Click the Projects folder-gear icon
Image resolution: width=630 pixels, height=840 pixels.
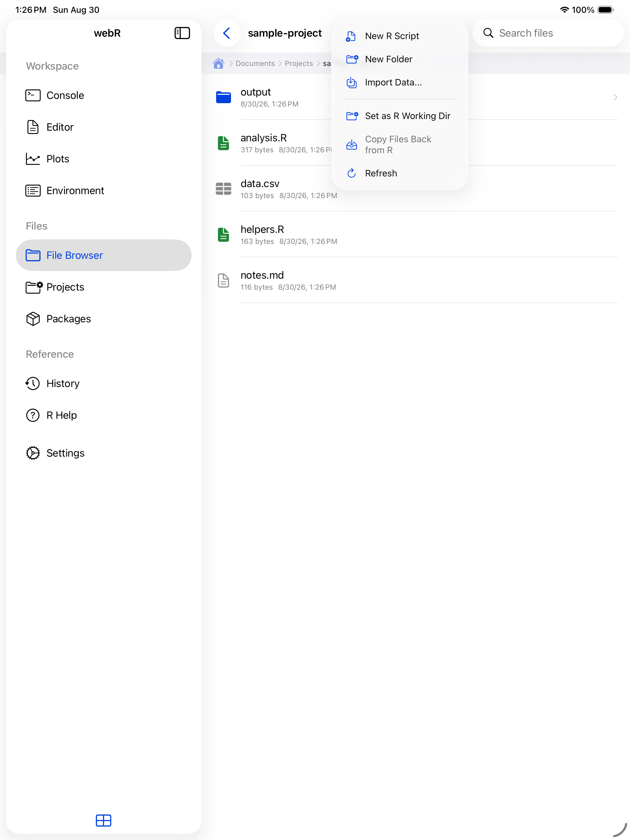(34, 287)
